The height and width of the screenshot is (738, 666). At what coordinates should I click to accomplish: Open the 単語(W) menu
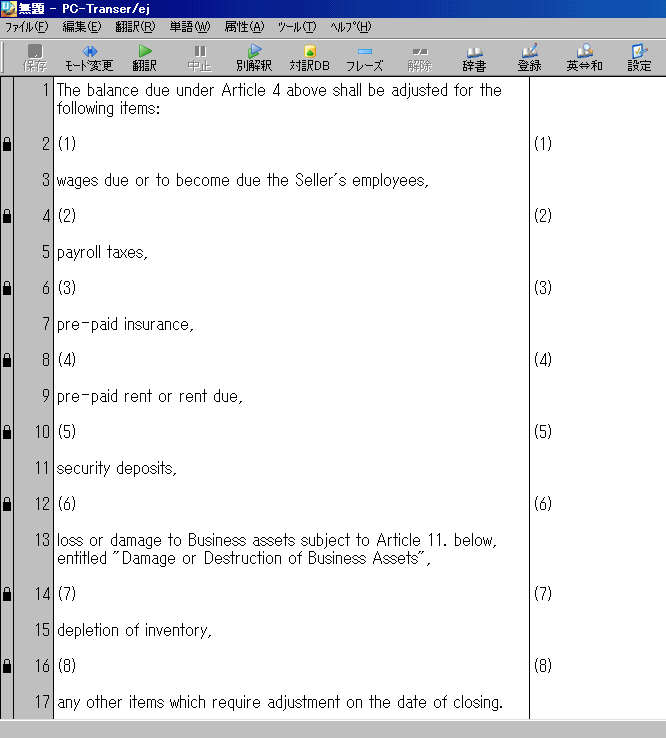(x=190, y=27)
